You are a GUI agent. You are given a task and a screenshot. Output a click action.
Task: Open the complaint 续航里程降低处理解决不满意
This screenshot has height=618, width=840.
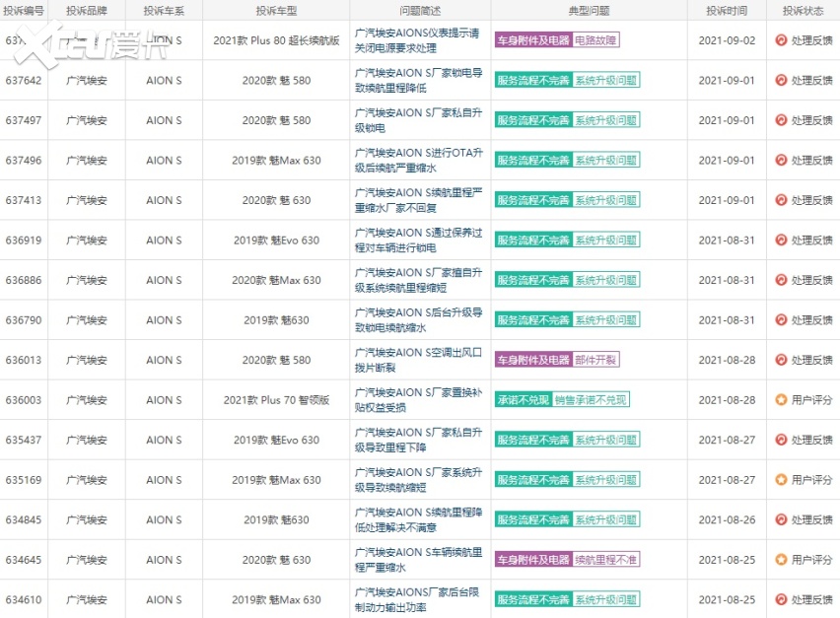[418, 520]
